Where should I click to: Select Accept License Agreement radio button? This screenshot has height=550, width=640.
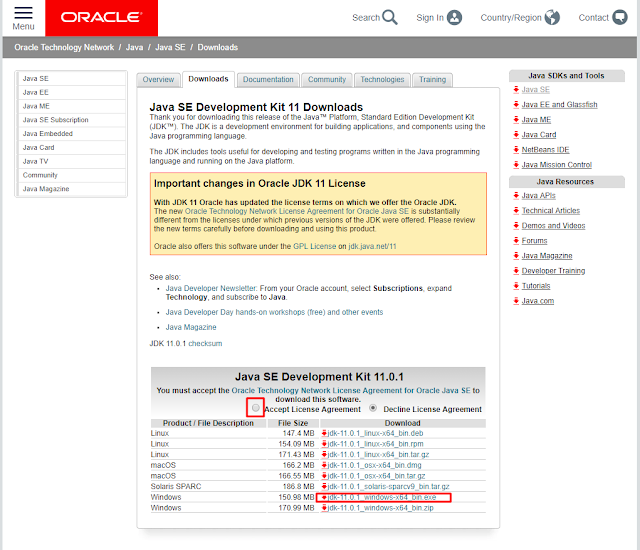click(x=256, y=408)
